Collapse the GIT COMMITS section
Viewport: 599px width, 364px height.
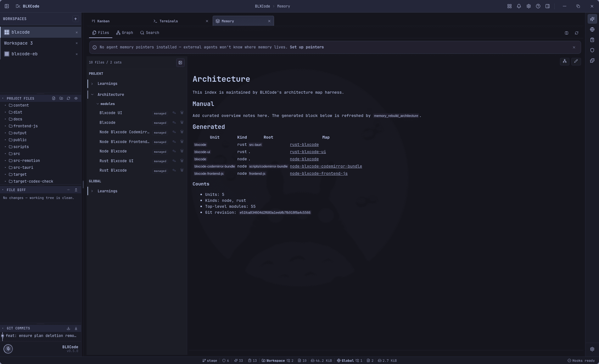tap(3, 328)
